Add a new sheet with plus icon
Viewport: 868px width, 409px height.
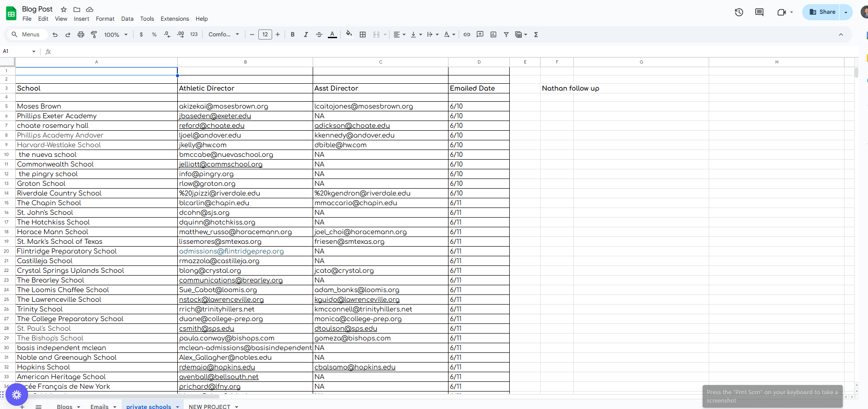click(22, 407)
